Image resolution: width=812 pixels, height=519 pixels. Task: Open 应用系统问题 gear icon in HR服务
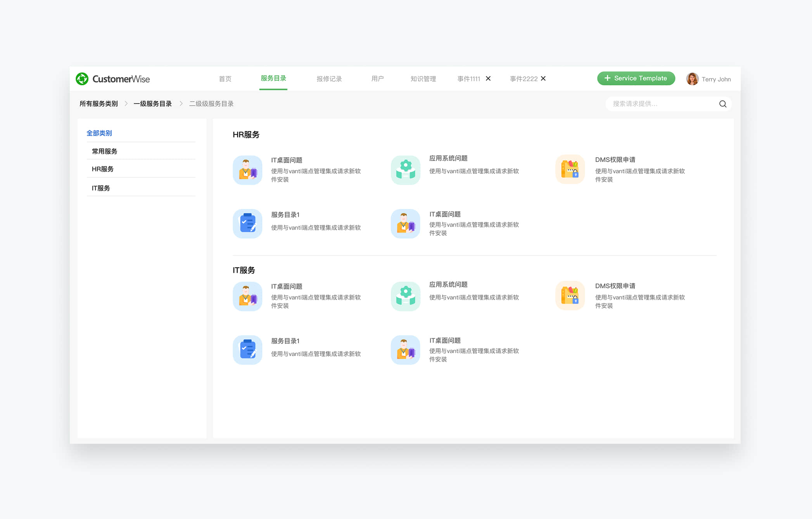coord(405,170)
